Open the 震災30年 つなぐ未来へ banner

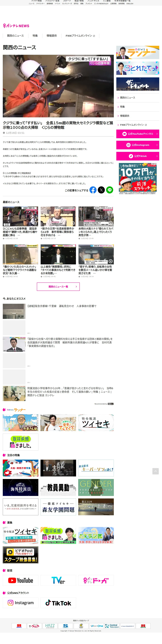96,507
